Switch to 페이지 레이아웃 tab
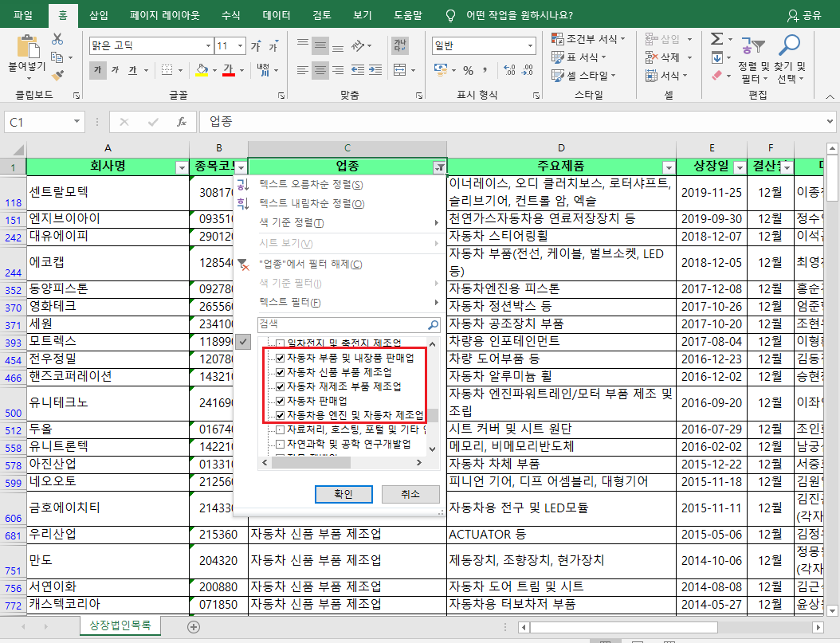The height and width of the screenshot is (643, 840). (x=164, y=15)
